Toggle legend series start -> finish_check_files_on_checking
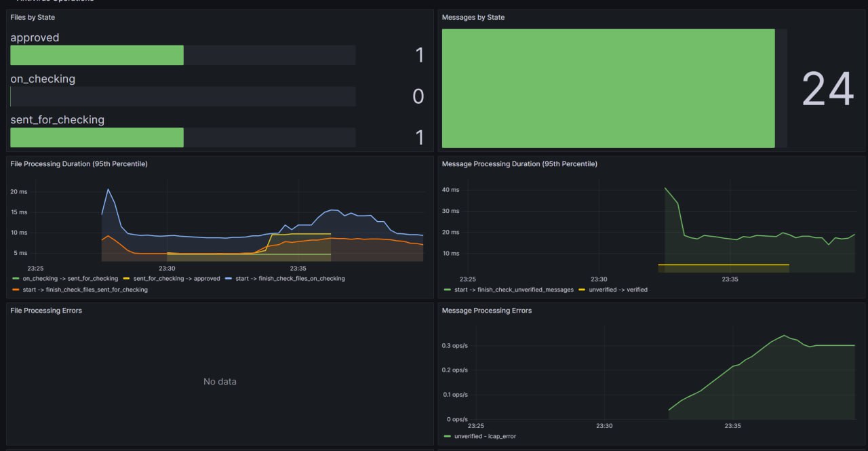 coord(290,279)
